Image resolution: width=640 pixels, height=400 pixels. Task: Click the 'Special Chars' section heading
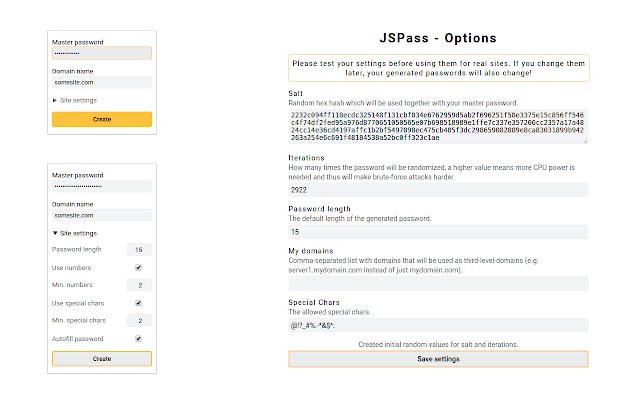(x=314, y=302)
